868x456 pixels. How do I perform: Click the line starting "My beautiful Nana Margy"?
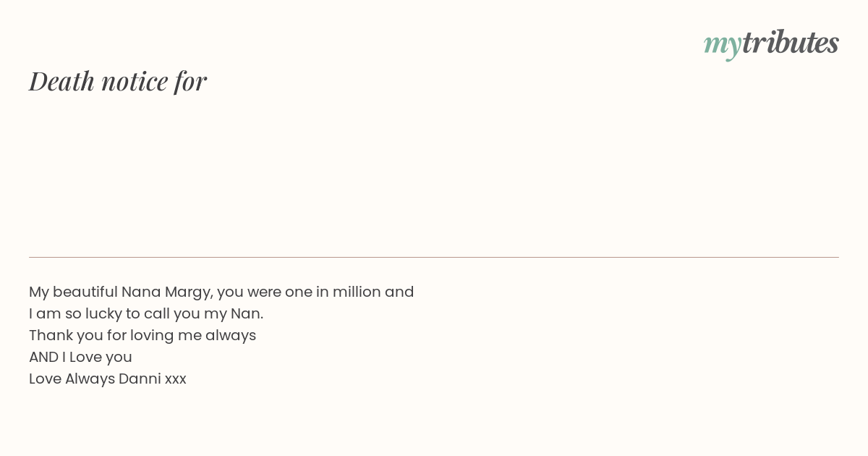[x=221, y=292]
